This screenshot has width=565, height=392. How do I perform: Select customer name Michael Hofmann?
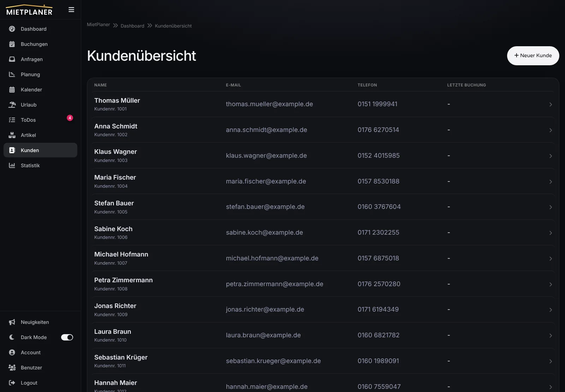[x=121, y=254]
